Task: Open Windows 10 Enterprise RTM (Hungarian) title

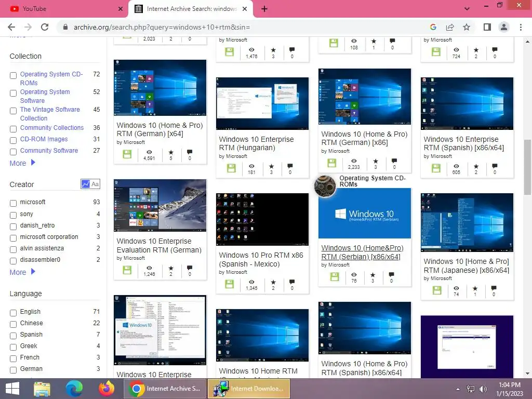Action: click(x=256, y=143)
